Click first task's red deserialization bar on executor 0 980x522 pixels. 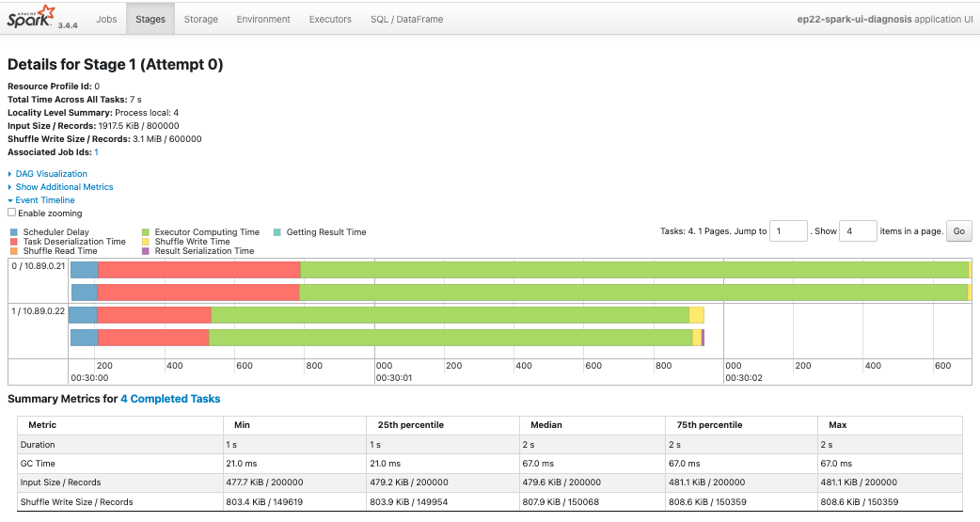tap(199, 270)
